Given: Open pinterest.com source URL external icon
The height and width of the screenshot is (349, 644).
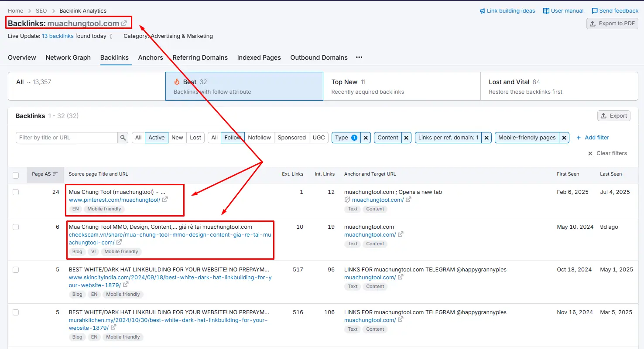Looking at the screenshot, I should [165, 200].
